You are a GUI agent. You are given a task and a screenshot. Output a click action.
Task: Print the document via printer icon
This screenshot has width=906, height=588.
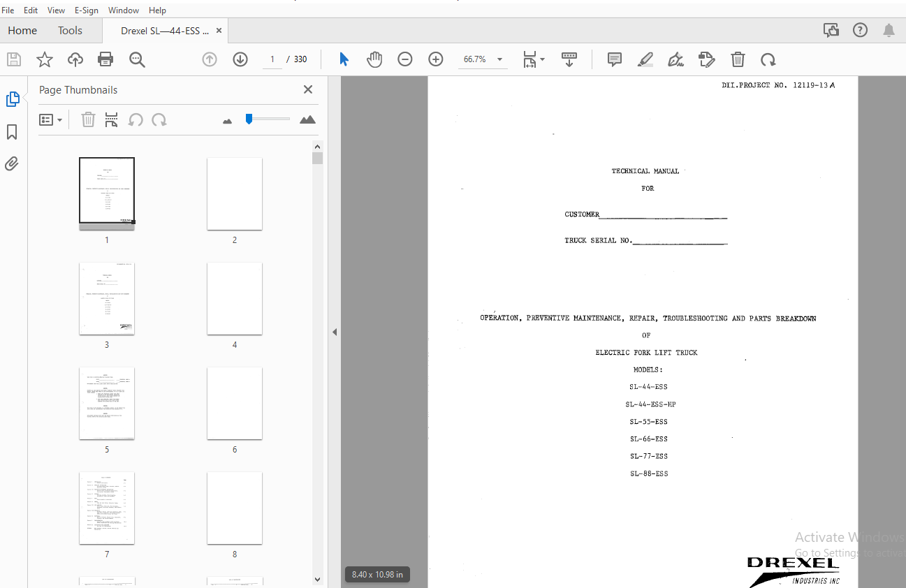[x=105, y=59]
